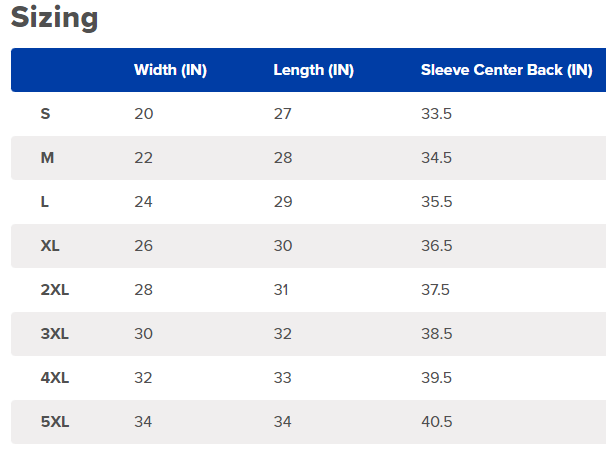The image size is (606, 457).
Task: Click sleeve value 40.5 in 5XL row
Action: 436,422
